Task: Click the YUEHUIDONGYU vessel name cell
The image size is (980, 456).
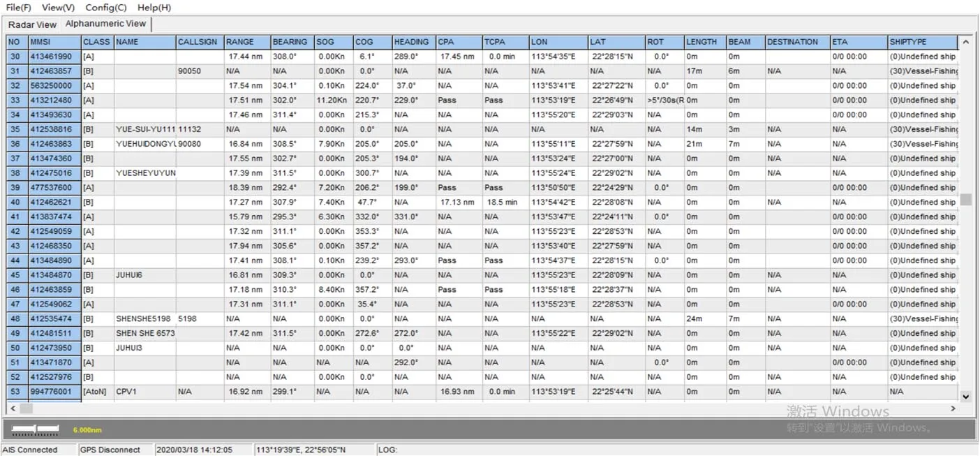Action: coord(144,144)
